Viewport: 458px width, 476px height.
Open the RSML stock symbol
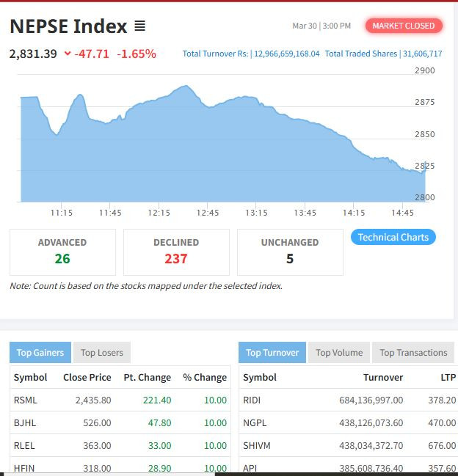point(25,400)
